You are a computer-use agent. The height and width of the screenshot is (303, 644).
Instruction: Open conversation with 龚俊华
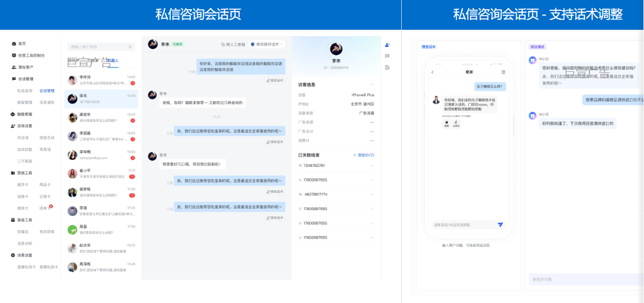click(x=101, y=117)
